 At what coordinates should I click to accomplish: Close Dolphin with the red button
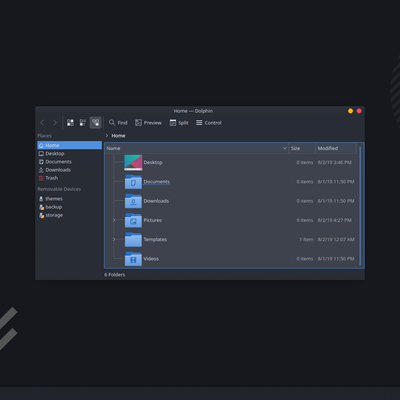click(359, 111)
